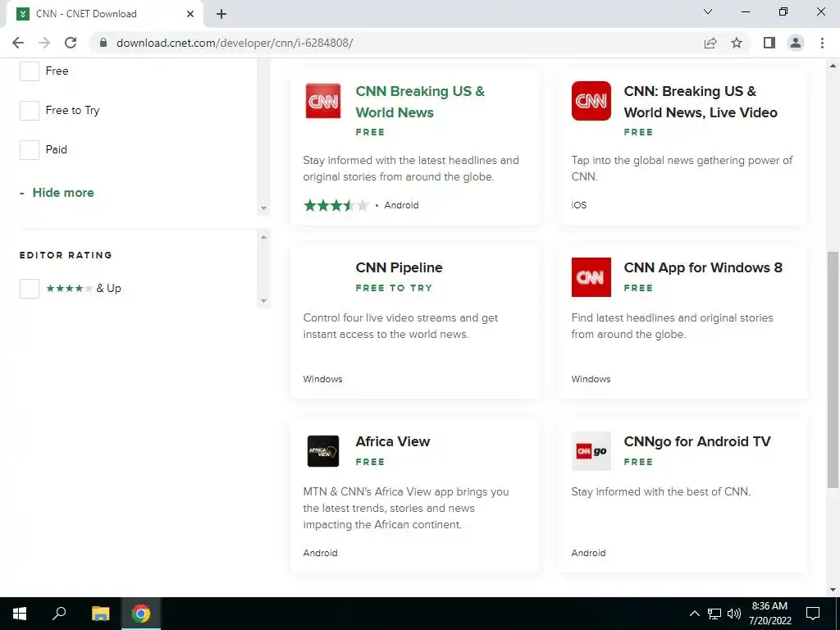Open the Africa View app link

tap(393, 441)
